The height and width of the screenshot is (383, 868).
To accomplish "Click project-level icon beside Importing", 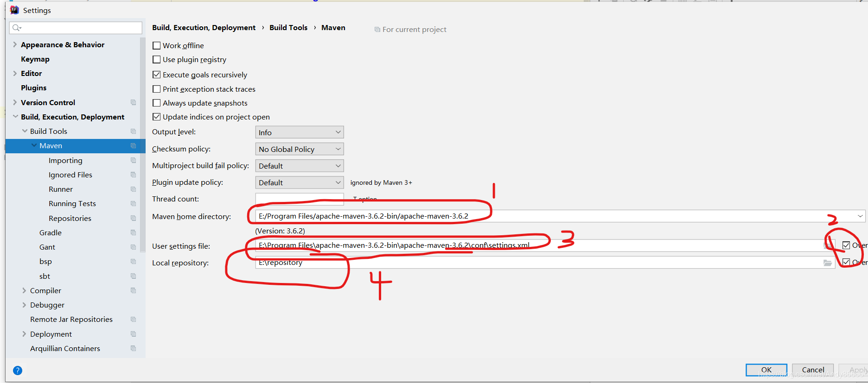I will tap(134, 160).
